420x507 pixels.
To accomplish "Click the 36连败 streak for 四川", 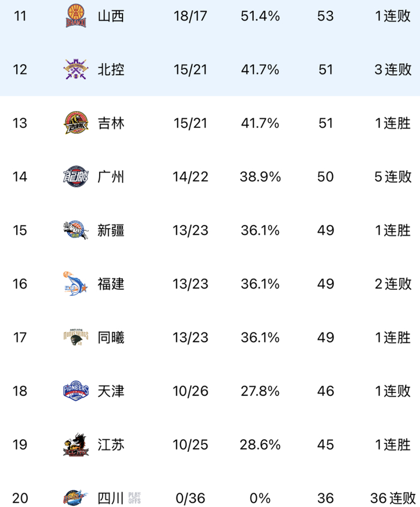I will point(394,498).
